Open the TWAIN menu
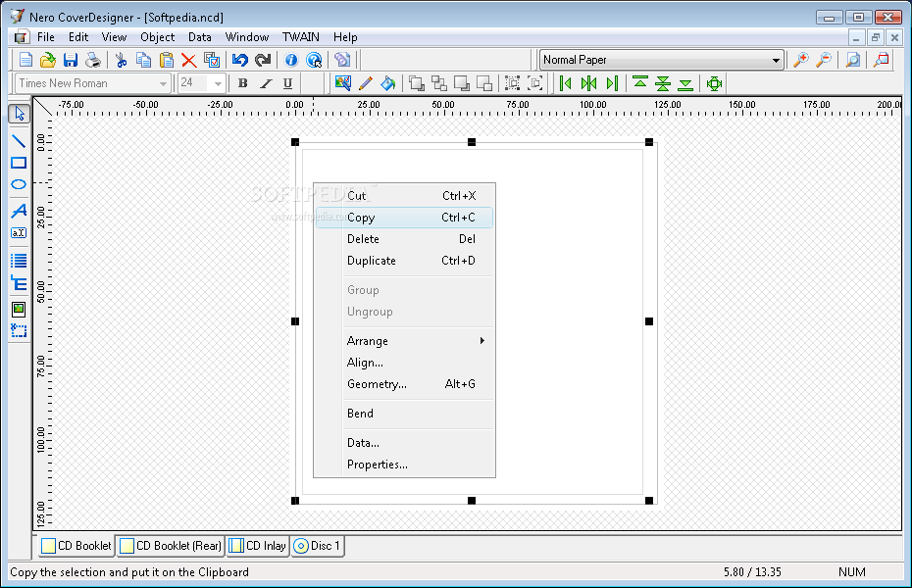Screen dimensions: 912x588 (301, 37)
